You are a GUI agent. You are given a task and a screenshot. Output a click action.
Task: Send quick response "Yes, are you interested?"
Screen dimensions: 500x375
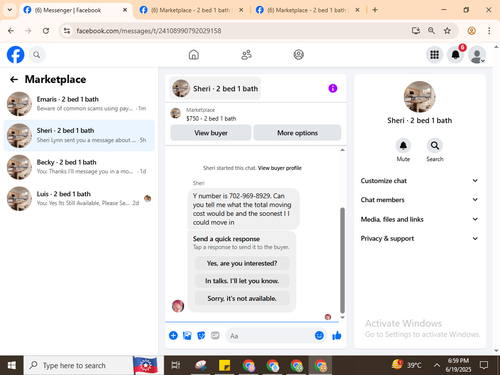[x=242, y=263]
